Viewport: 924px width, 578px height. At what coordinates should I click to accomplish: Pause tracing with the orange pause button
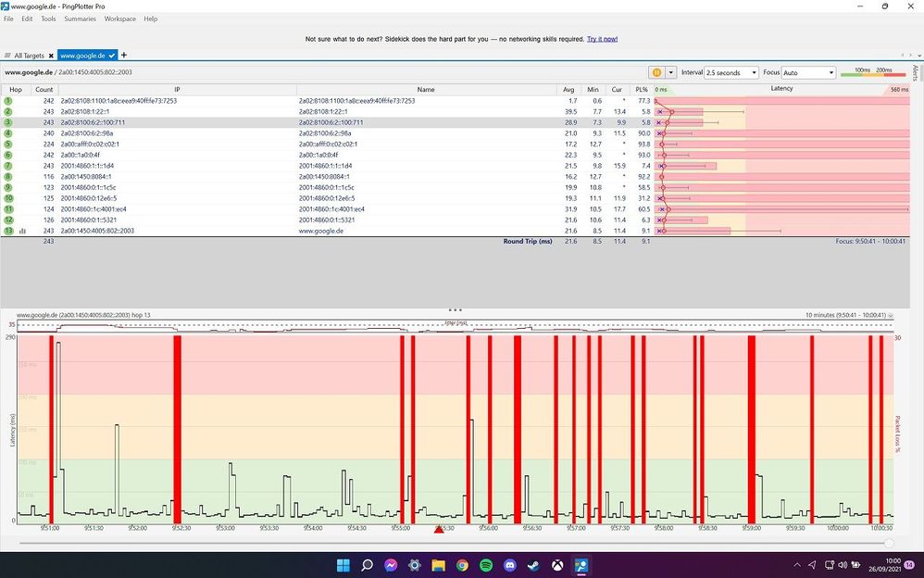pyautogui.click(x=656, y=72)
